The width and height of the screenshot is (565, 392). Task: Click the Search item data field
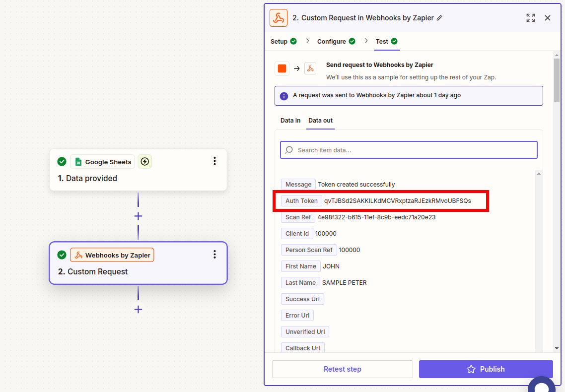[x=408, y=149]
